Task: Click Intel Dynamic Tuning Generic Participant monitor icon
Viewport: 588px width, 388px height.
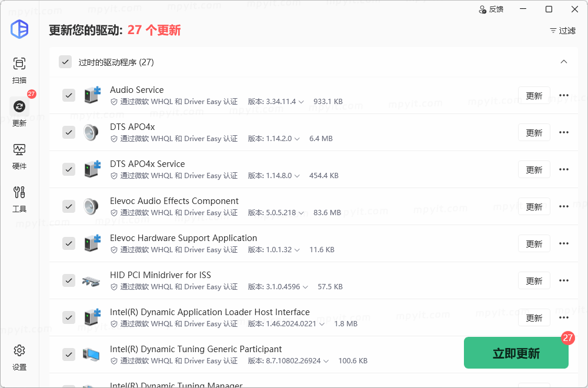Action: click(x=91, y=354)
